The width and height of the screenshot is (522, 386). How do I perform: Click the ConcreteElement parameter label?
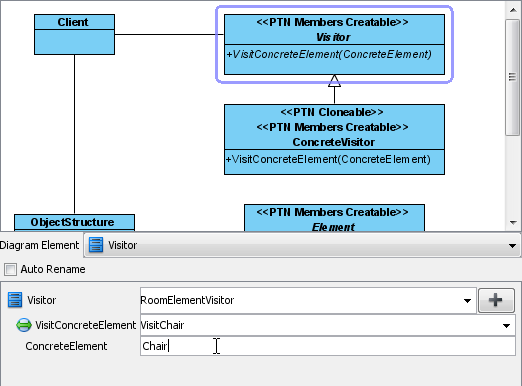pyautogui.click(x=66, y=346)
